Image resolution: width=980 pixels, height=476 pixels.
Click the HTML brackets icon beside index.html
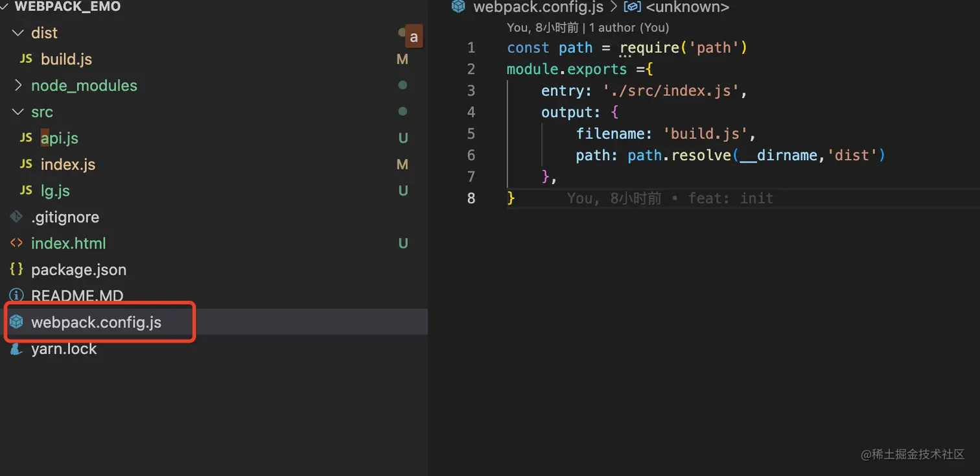(x=17, y=243)
